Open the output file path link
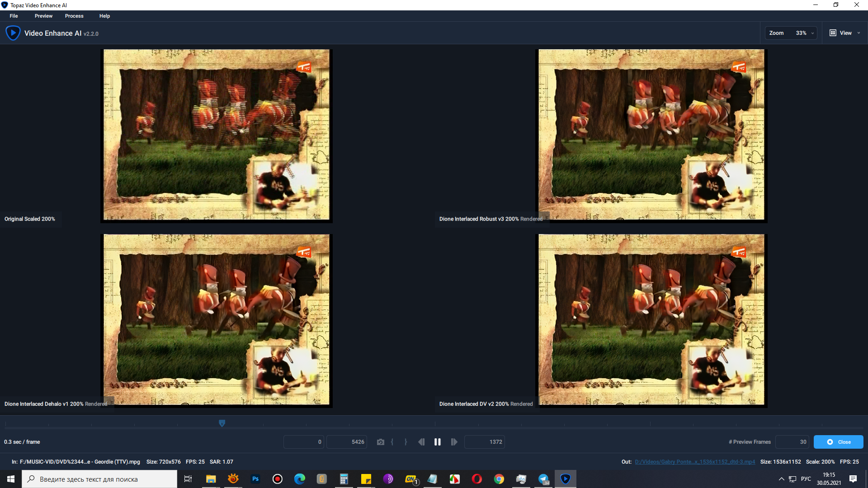This screenshot has height=488, width=868. (x=695, y=462)
